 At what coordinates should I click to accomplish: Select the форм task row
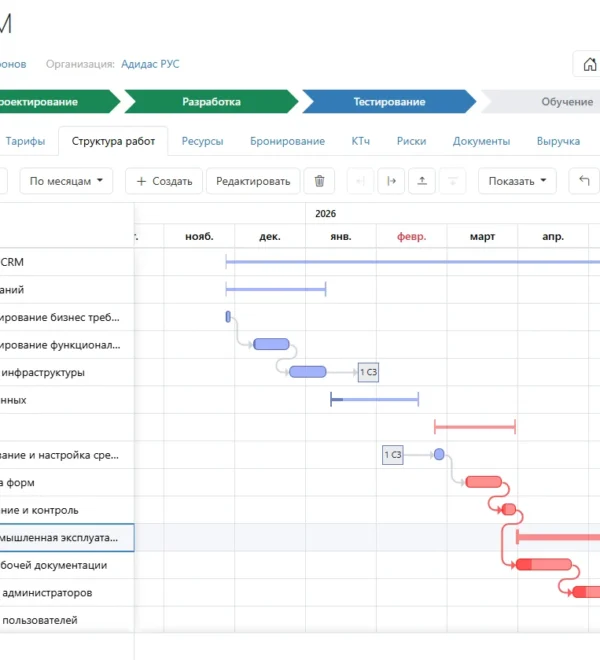67,482
